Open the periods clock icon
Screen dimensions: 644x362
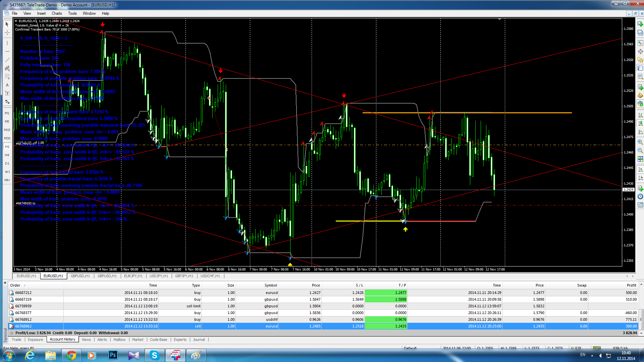[640, 197]
